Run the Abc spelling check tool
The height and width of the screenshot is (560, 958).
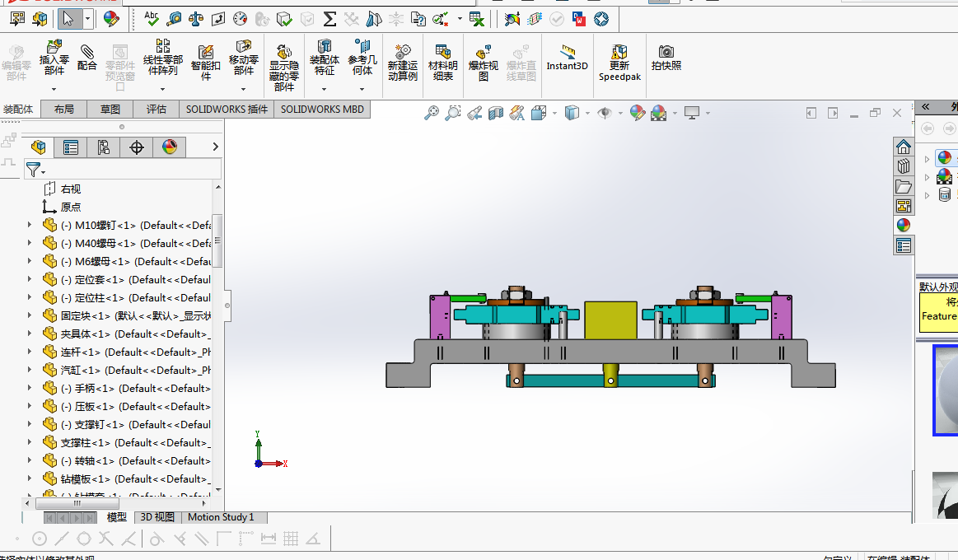152,19
